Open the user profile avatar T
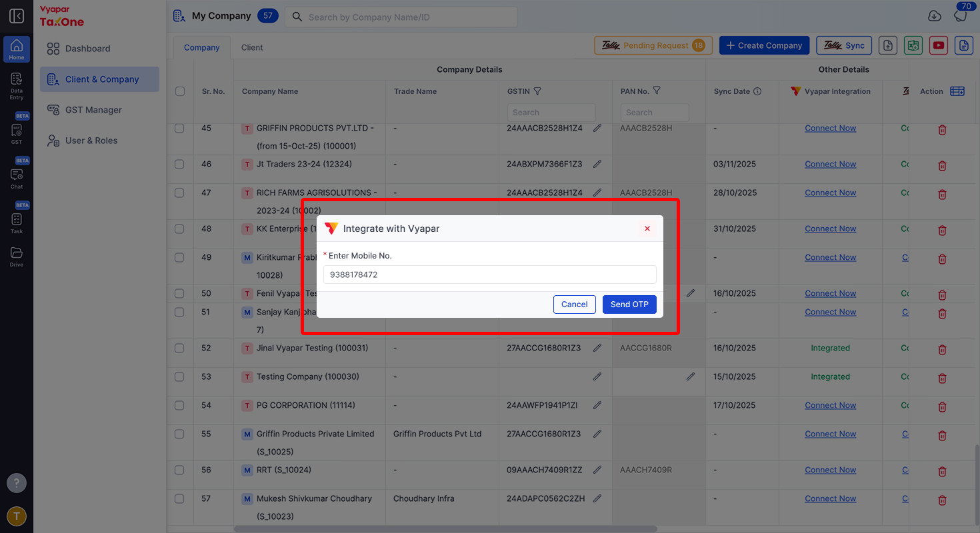The image size is (980, 533). [17, 516]
